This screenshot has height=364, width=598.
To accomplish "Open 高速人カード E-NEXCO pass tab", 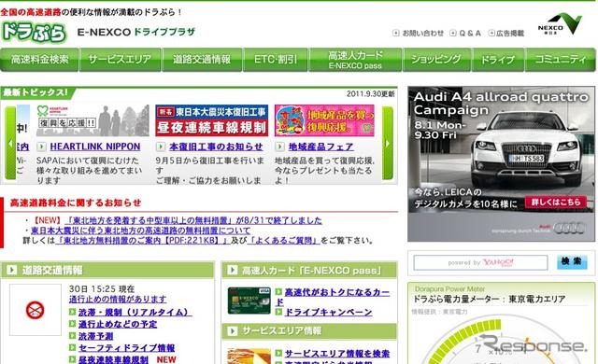I will click(x=355, y=60).
